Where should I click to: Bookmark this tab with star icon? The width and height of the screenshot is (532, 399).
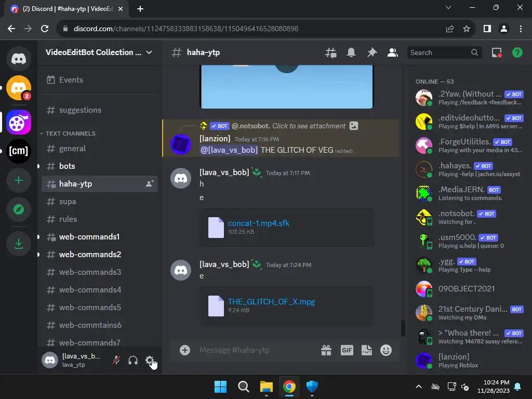point(467,29)
